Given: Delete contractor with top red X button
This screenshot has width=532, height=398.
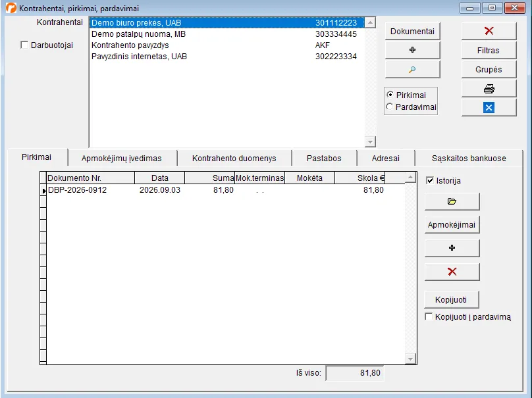Looking at the screenshot, I should pos(489,31).
